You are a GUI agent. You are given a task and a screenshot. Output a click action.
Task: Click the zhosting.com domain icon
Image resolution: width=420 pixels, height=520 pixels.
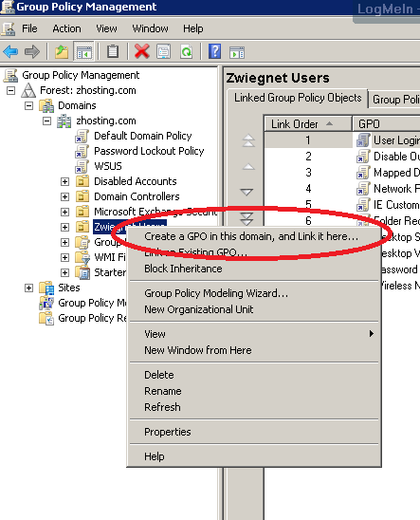pyautogui.click(x=64, y=121)
